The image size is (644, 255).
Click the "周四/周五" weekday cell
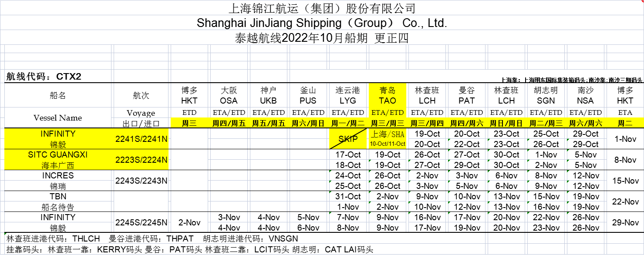(229, 123)
